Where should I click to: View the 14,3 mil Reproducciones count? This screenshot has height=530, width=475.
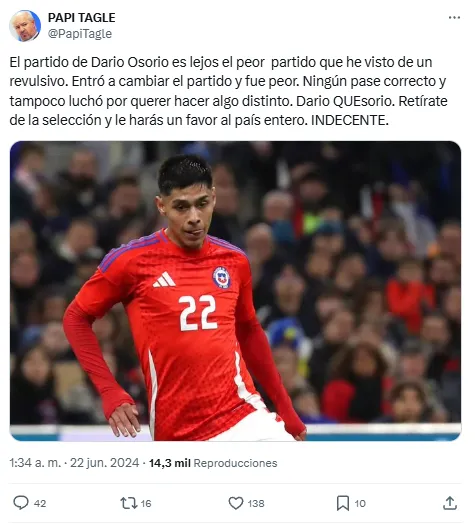pyautogui.click(x=213, y=463)
